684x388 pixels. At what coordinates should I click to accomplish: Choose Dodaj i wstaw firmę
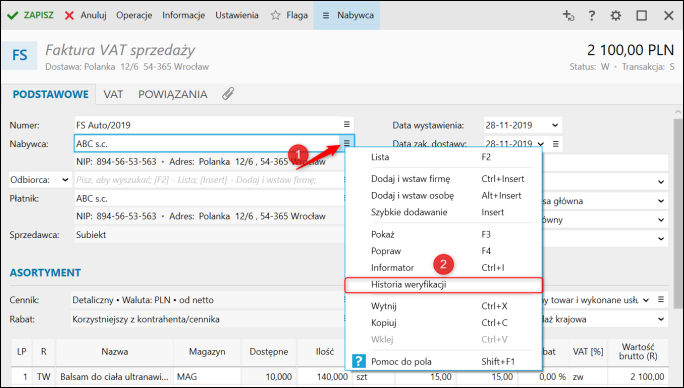point(443,179)
